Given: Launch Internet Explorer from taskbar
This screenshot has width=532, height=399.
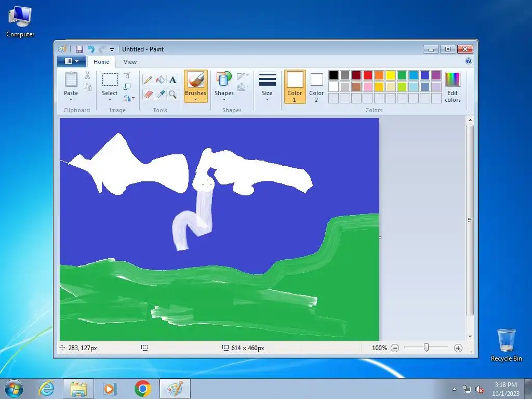Looking at the screenshot, I should coord(46,389).
